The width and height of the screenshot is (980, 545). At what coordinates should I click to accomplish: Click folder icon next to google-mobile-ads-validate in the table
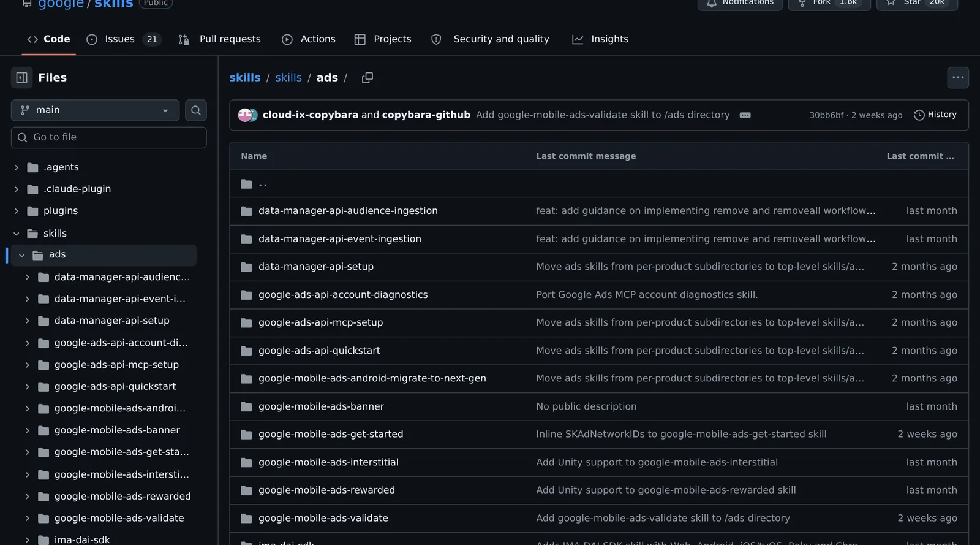point(246,519)
